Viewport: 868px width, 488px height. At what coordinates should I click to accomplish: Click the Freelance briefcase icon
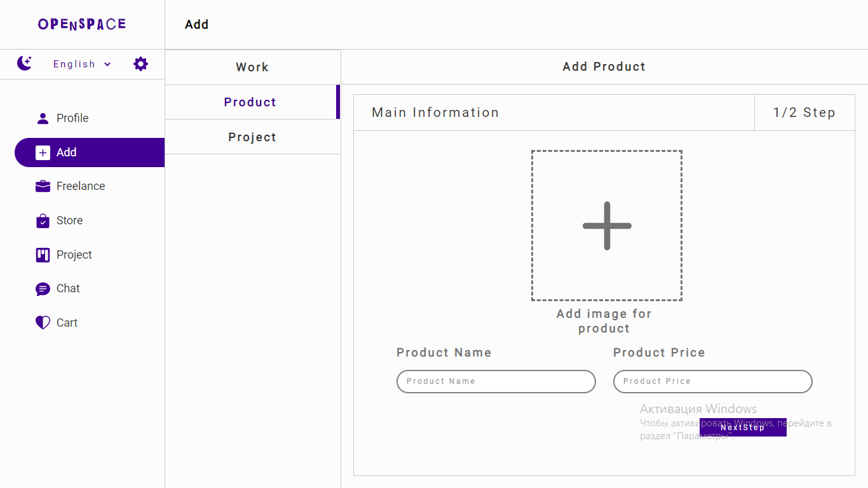[x=43, y=186]
